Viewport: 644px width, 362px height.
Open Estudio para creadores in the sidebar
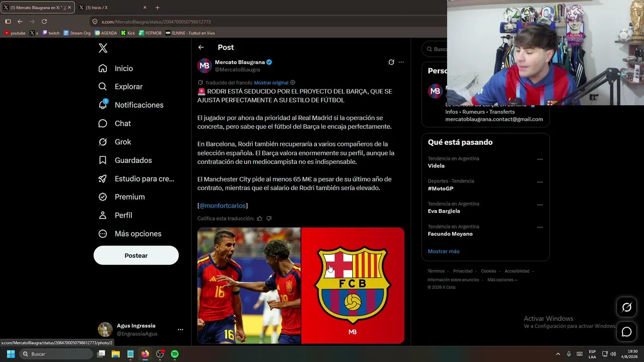point(137,178)
